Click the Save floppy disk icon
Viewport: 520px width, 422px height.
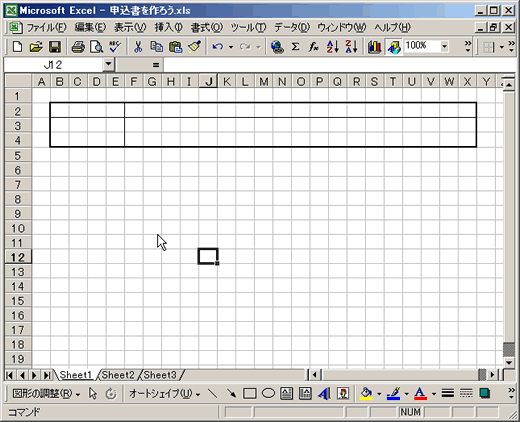[x=55, y=47]
